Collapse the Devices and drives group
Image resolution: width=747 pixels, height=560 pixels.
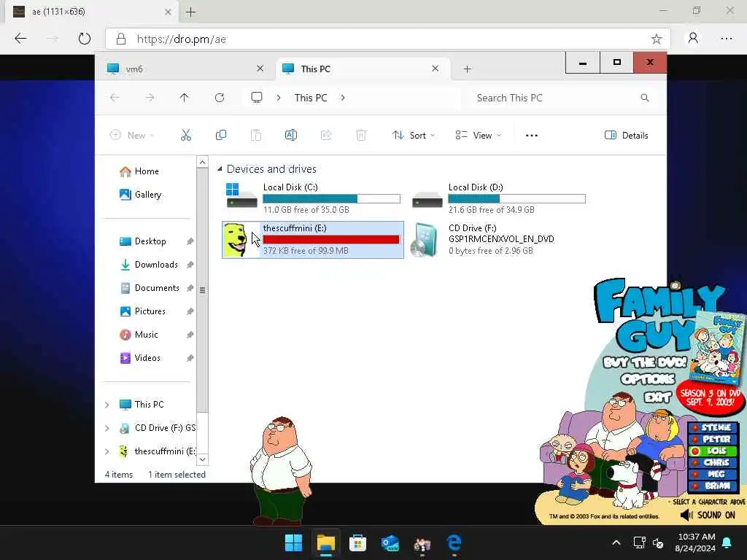click(220, 168)
